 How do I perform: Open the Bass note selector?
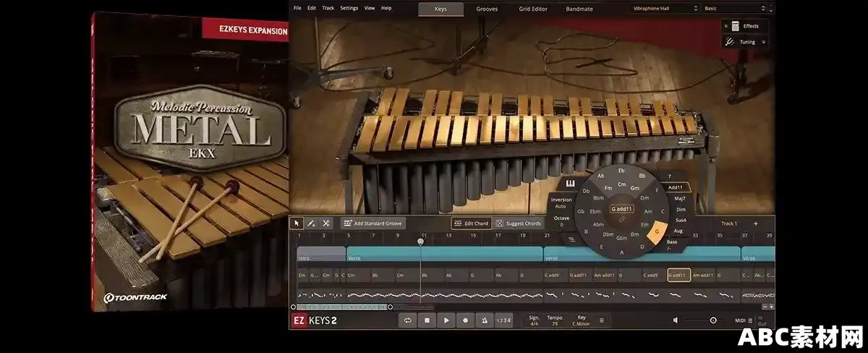pos(673,244)
